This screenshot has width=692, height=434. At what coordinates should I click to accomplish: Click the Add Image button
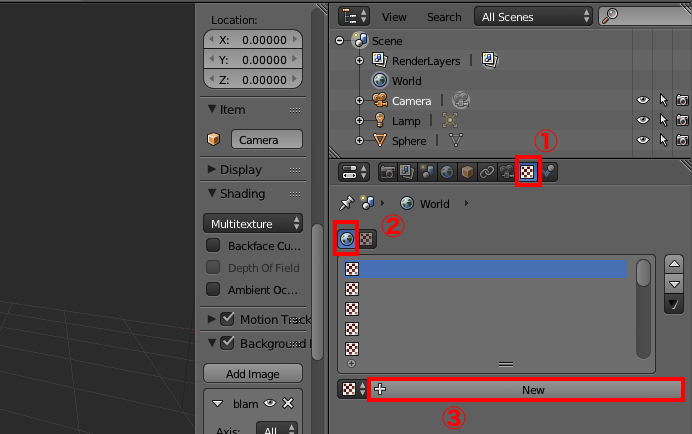[x=253, y=374]
